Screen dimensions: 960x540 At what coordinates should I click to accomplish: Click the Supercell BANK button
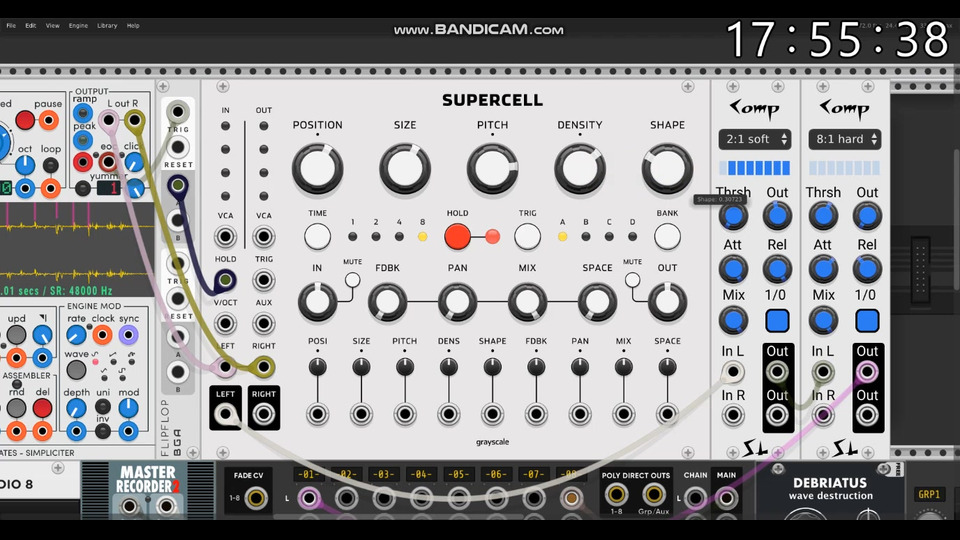point(667,236)
